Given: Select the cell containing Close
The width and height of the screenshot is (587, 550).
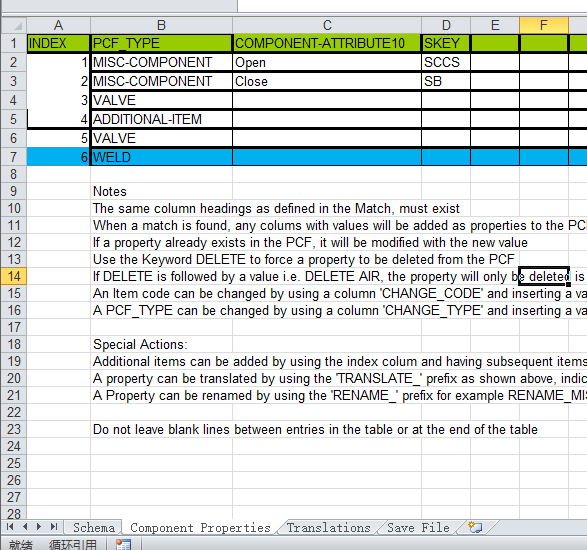Looking at the screenshot, I should pos(327,81).
